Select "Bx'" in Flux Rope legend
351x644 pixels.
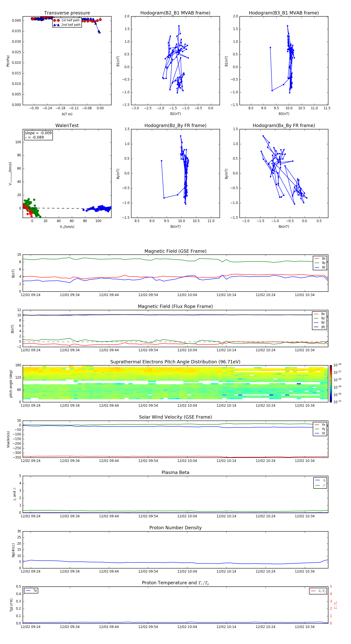pos(320,314)
